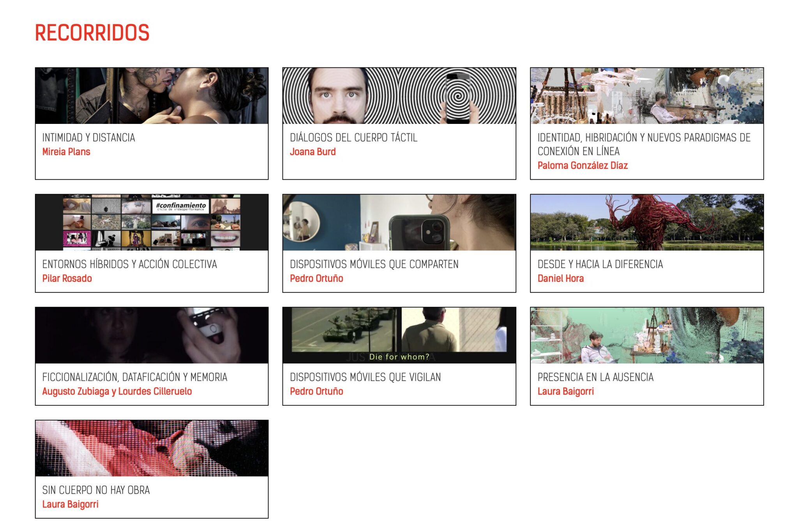Click the "Presencia en la Ausencia" title

(595, 377)
